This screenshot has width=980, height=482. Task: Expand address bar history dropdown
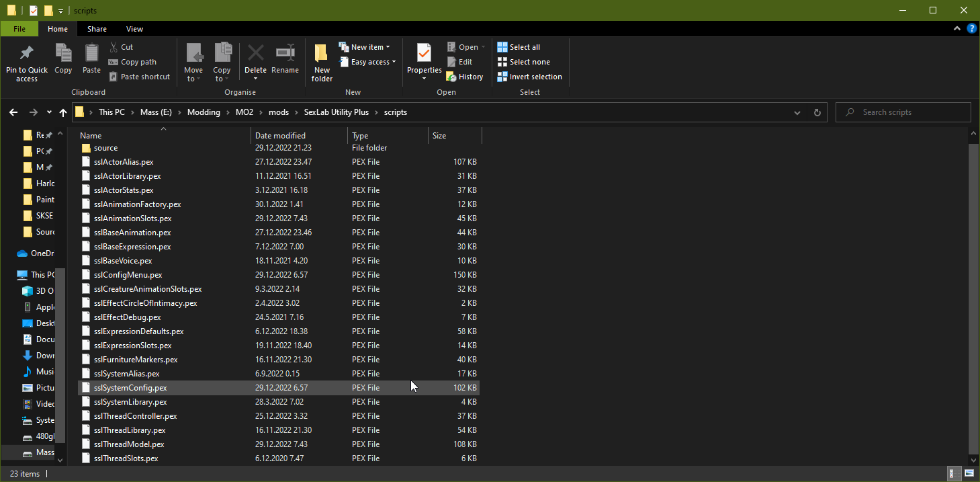[x=797, y=112]
